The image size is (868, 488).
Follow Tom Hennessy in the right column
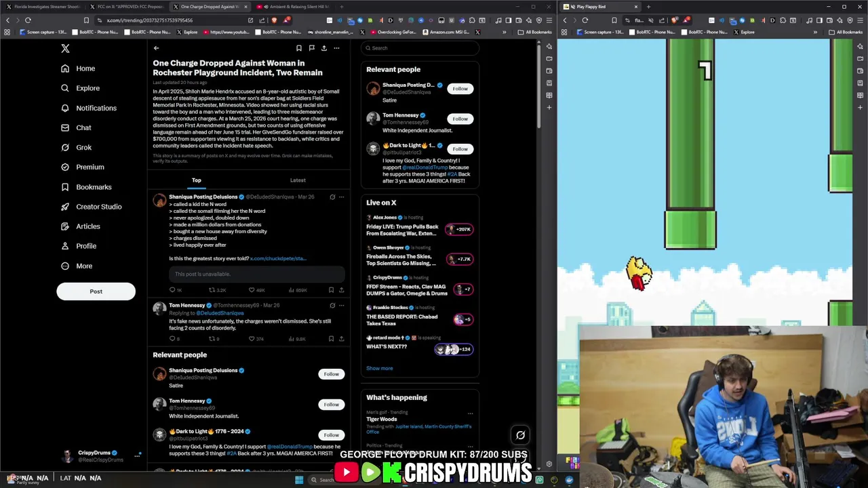pyautogui.click(x=460, y=119)
